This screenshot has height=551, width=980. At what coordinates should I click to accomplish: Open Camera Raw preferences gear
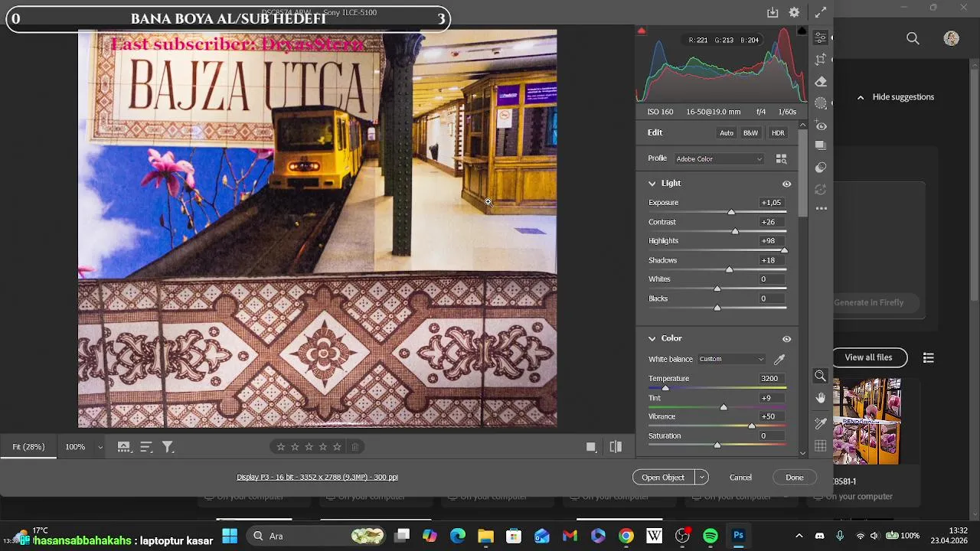(795, 12)
